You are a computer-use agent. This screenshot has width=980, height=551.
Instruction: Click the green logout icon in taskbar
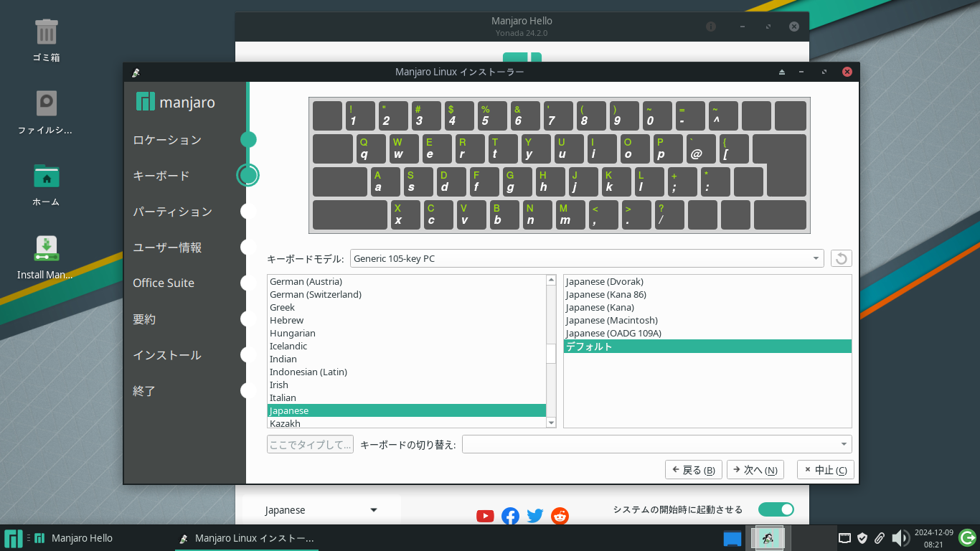[967, 537]
